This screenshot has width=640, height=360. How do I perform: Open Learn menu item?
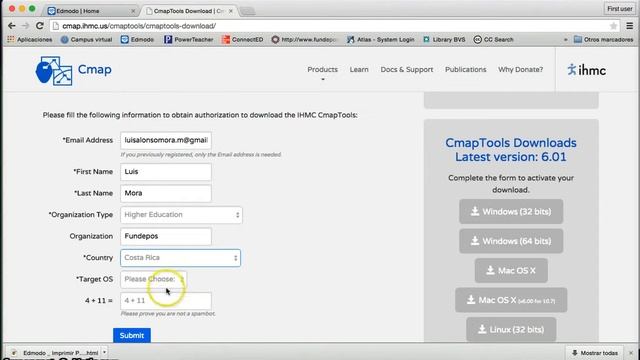[359, 69]
